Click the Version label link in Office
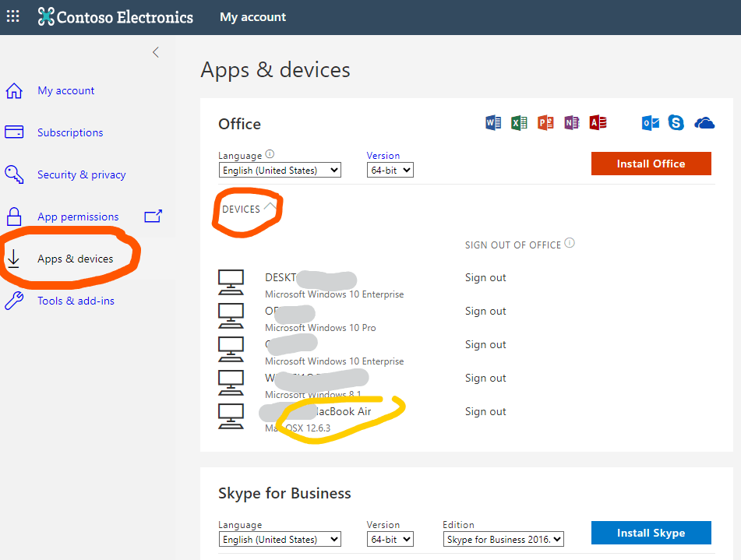Screen dimensions: 741x560 pos(383,156)
